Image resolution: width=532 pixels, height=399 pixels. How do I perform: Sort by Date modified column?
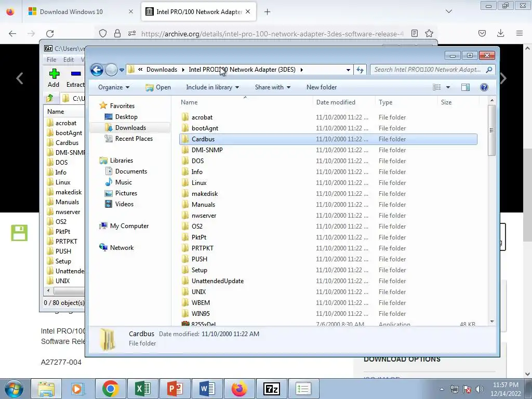[344, 102]
